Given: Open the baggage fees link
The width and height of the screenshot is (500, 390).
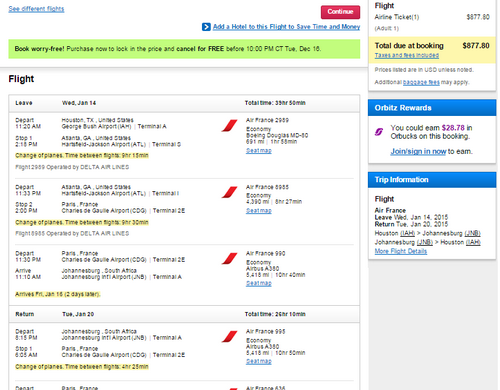Looking at the screenshot, I should click(x=421, y=82).
